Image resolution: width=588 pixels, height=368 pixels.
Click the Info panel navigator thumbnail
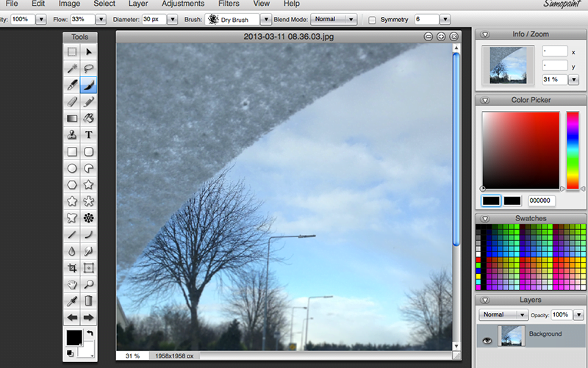(x=508, y=65)
